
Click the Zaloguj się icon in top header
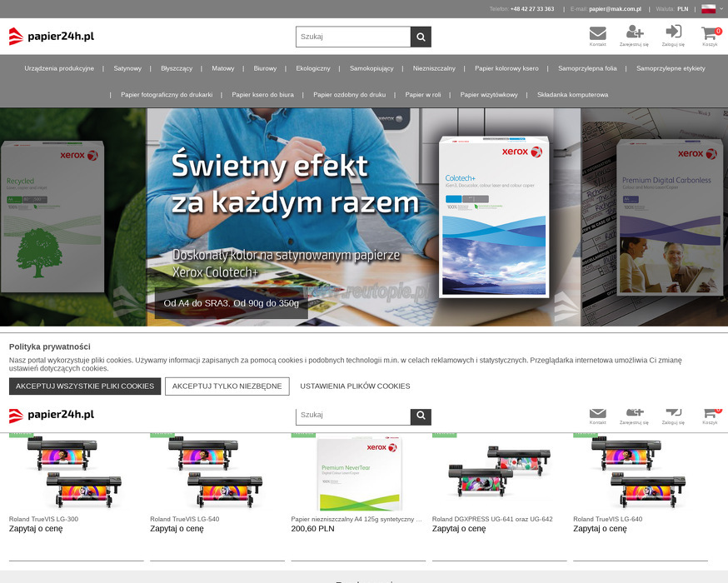click(x=673, y=36)
